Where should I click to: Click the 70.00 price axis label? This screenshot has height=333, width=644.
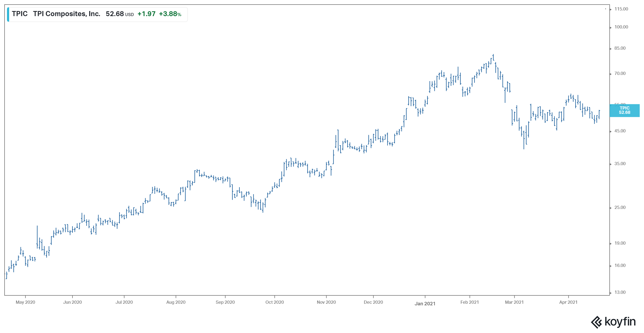click(620, 74)
